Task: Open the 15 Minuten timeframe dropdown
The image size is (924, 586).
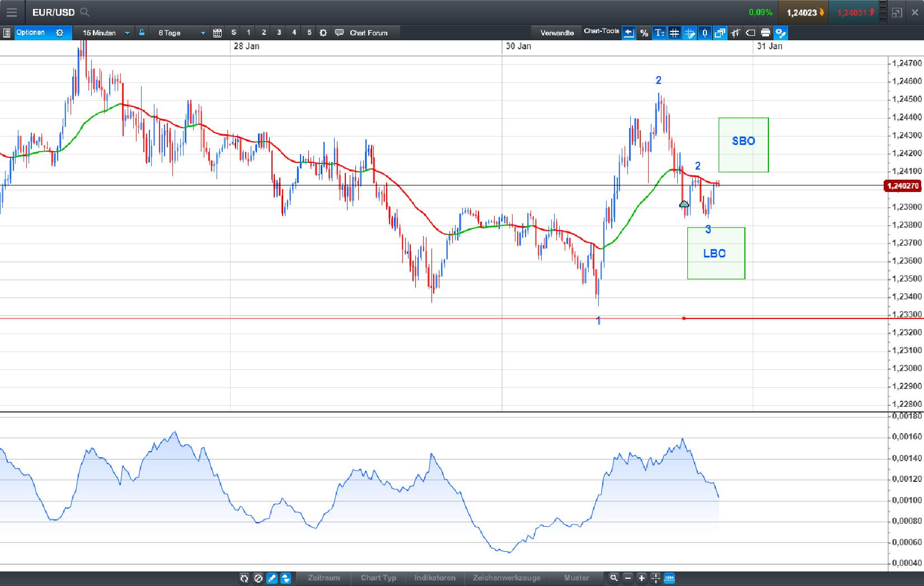Action: coord(104,32)
